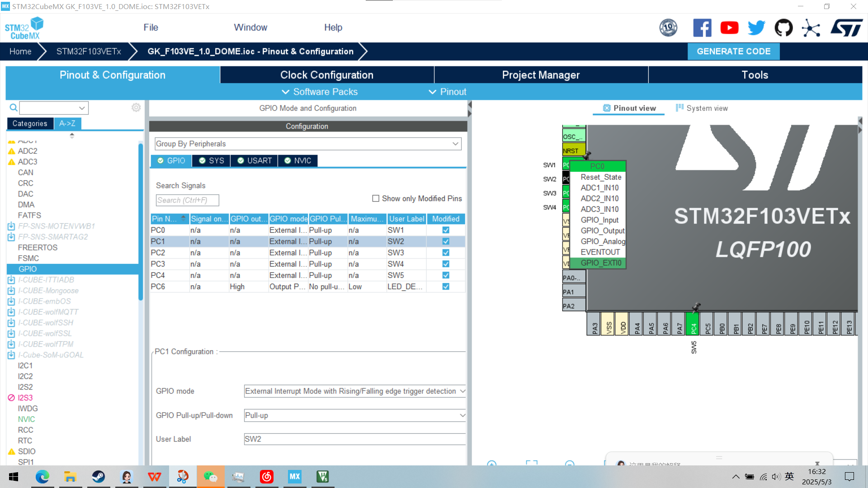Image resolution: width=868 pixels, height=488 pixels.
Task: Toggle Modified checkbox for PC0 row
Action: (x=446, y=230)
